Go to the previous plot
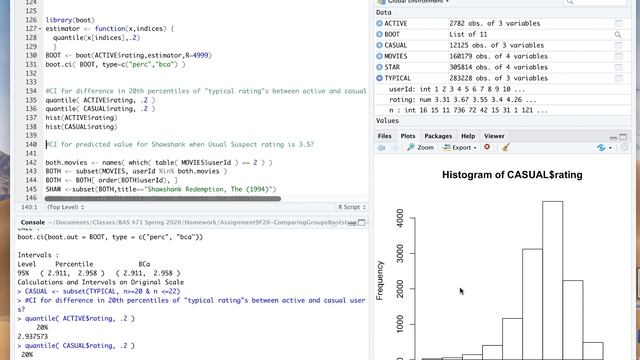Image resolution: width=640 pixels, height=360 pixels. click(381, 148)
